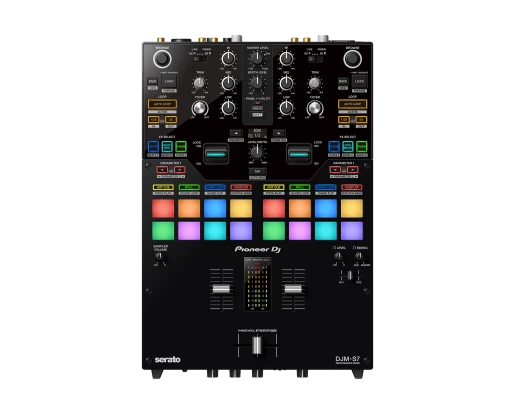This screenshot has height=415, width=515.
Task: Adjust the LEVEL/DEPTH knob
Action: click(x=257, y=153)
